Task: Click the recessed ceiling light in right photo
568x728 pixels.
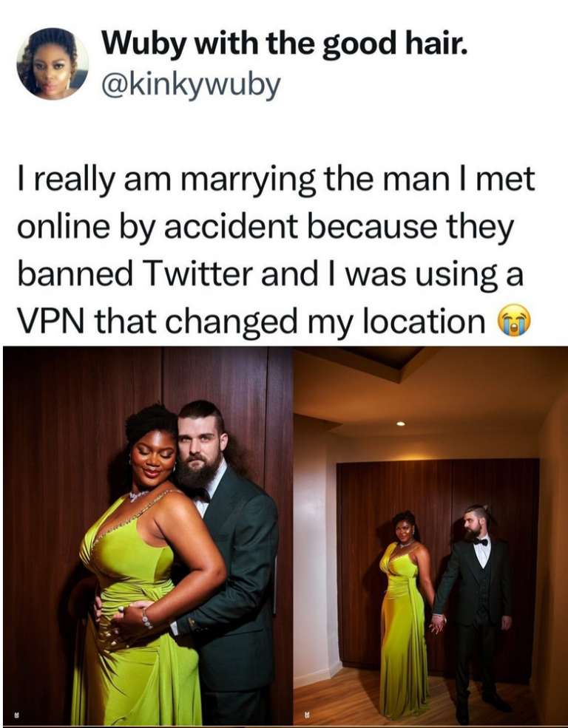Action: [x=400, y=423]
